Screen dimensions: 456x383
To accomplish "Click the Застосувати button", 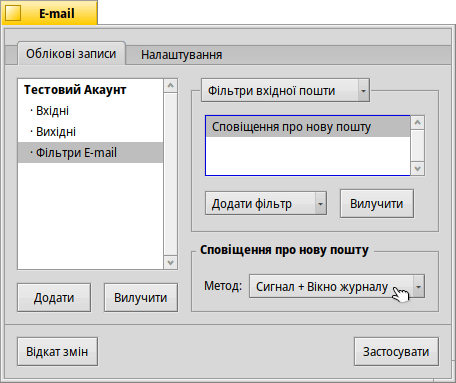I will click(x=396, y=352).
